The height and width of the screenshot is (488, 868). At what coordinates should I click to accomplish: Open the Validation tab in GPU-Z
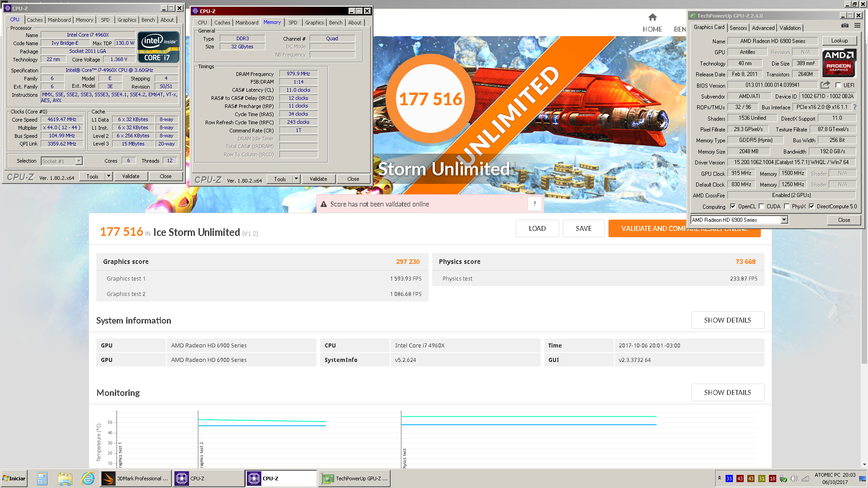(x=790, y=28)
